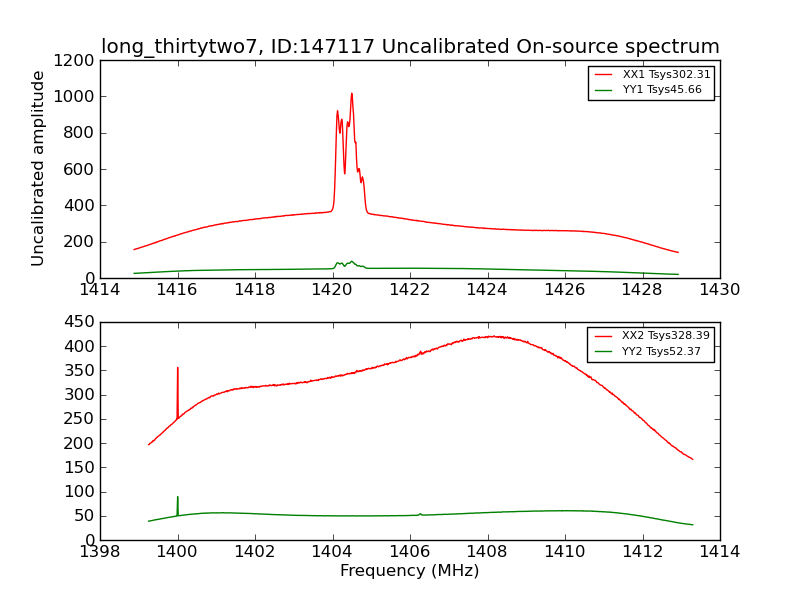Click the '1000' y-axis tick label in top plot
The height and width of the screenshot is (600, 800).
(74, 96)
